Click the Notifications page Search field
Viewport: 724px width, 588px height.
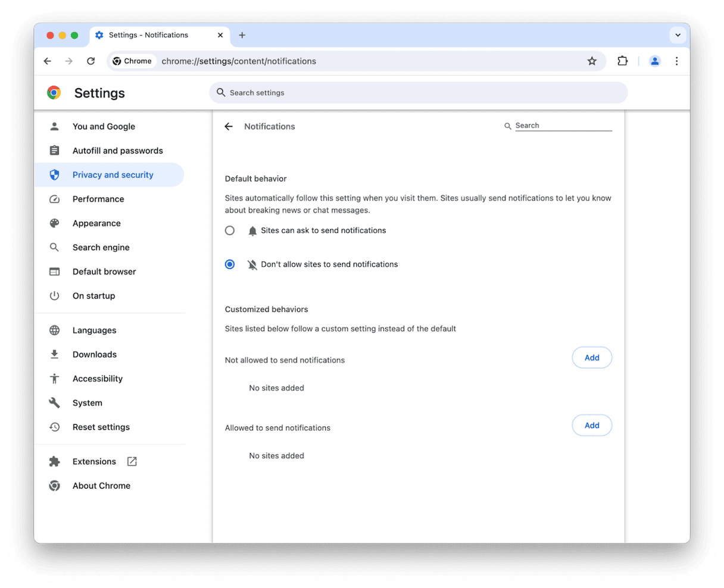coord(563,126)
